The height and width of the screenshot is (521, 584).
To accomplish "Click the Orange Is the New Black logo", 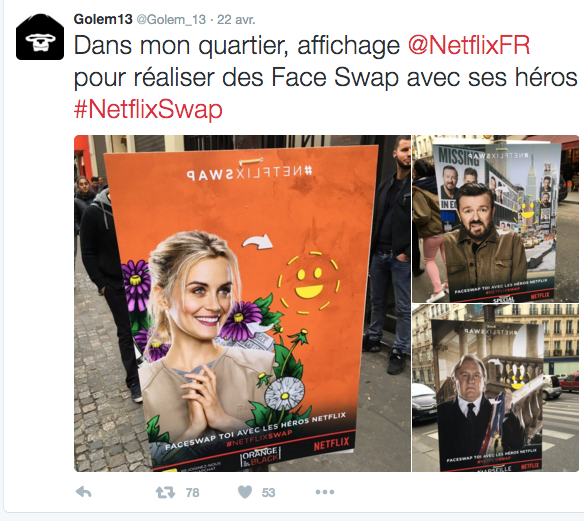I will pyautogui.click(x=260, y=457).
